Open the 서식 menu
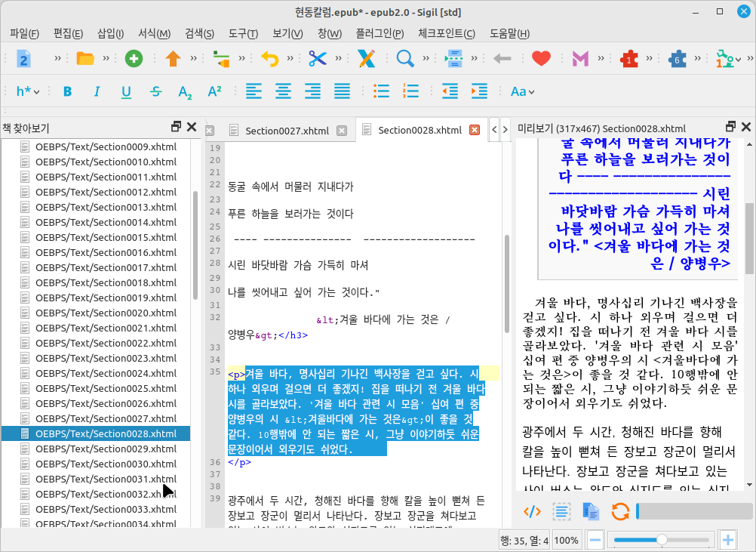Image resolution: width=756 pixels, height=552 pixels. point(154,33)
